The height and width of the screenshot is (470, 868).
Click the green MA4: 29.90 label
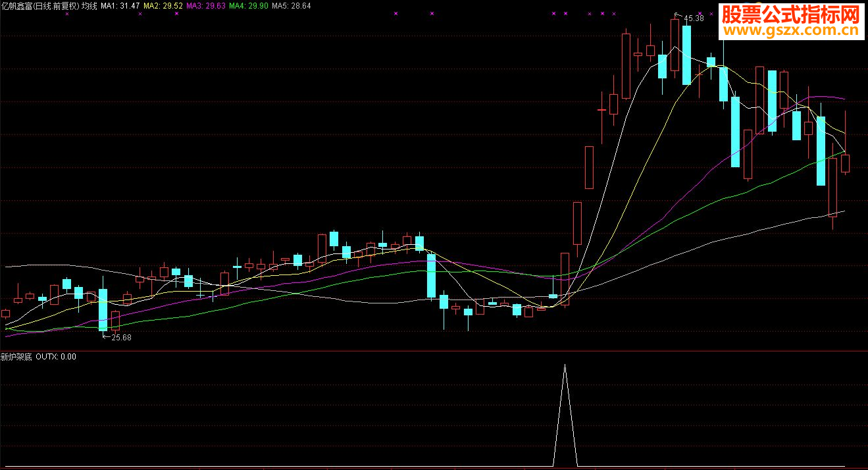coord(249,5)
